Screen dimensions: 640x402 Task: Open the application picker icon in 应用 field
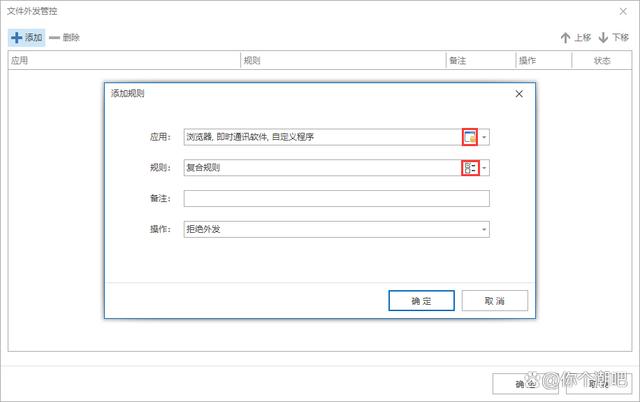click(x=469, y=137)
